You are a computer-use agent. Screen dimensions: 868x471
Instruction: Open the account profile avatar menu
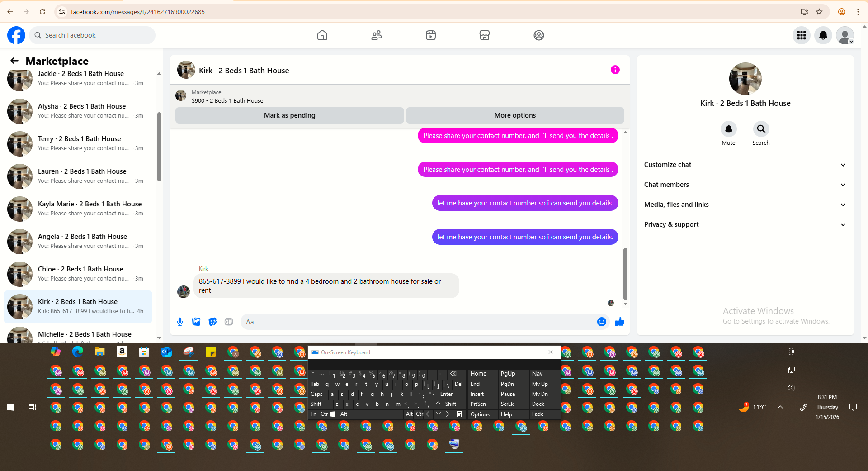(x=845, y=35)
